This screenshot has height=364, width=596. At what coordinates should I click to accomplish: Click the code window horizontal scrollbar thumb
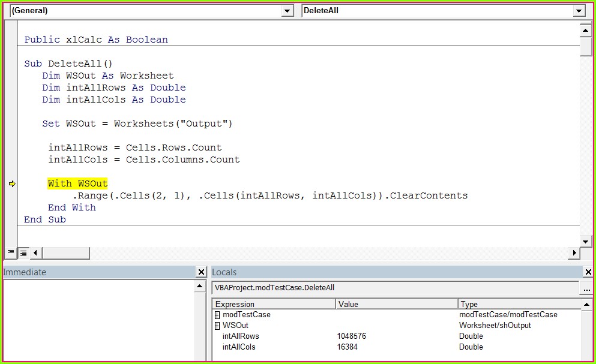66,252
